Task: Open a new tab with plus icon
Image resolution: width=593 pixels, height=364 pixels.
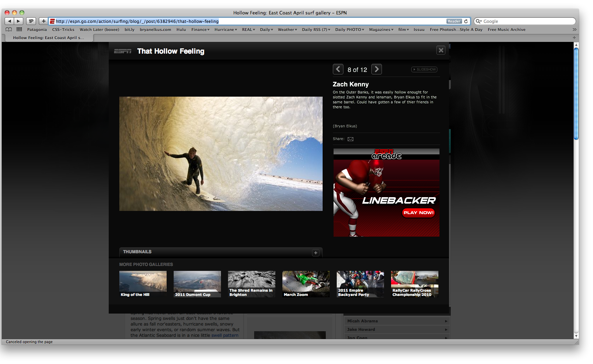Action: [x=574, y=38]
